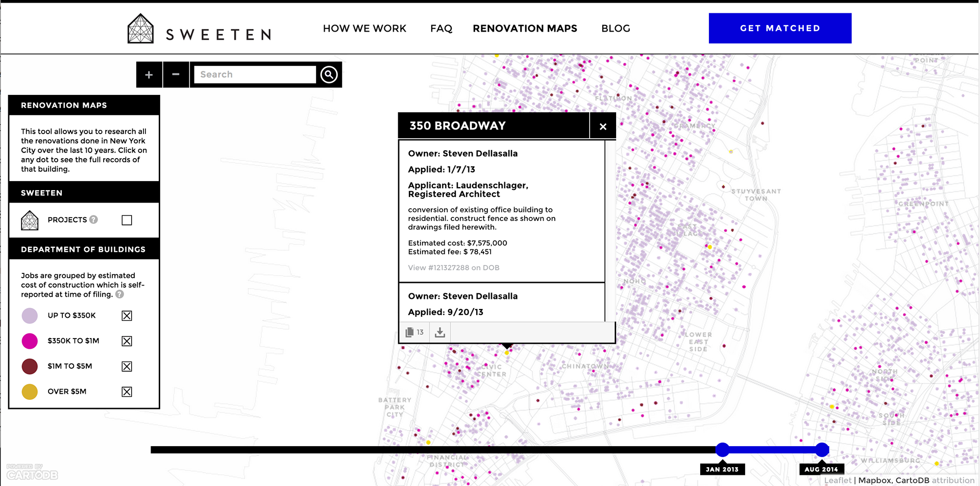The image size is (980, 486).
Task: Click 'Estimated fee: $ 78,451' text
Action: (450, 252)
